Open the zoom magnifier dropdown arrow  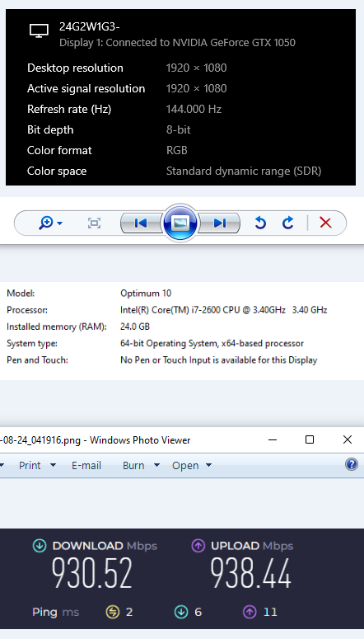coord(60,223)
